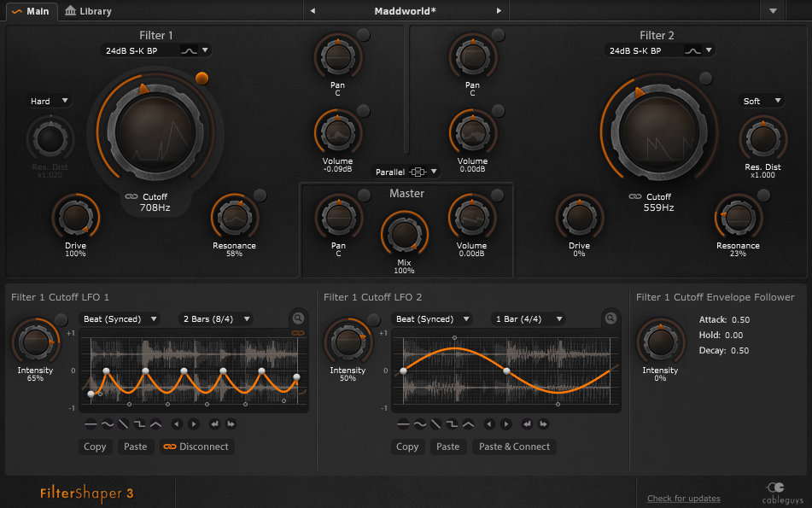Shift LFO 2 waveform left
This screenshot has height=508, width=812.
489,424
